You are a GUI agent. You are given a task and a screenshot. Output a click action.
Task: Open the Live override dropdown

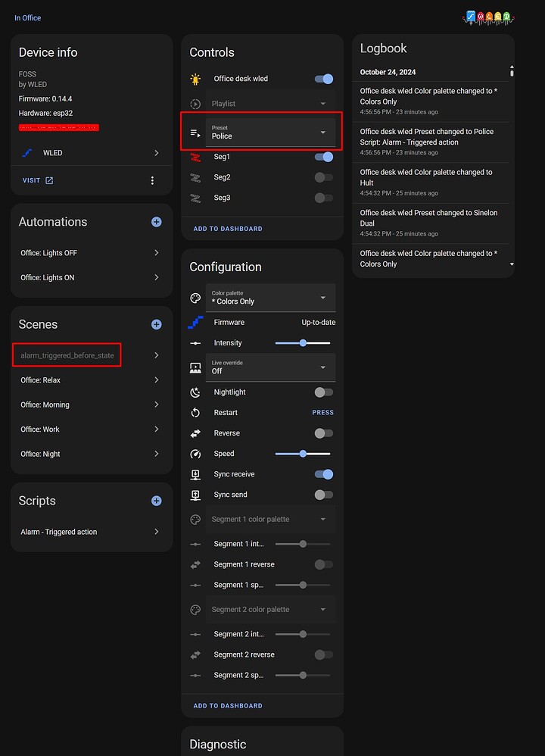(270, 367)
